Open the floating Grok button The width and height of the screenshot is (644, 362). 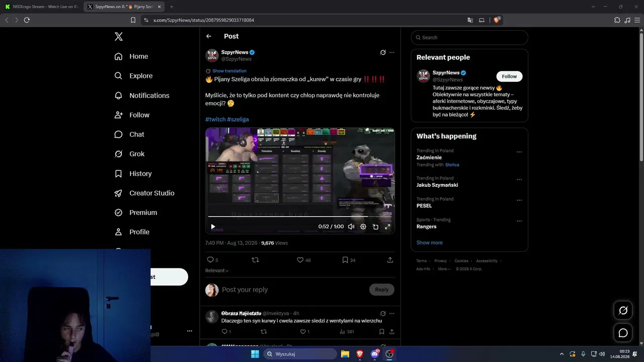click(623, 310)
